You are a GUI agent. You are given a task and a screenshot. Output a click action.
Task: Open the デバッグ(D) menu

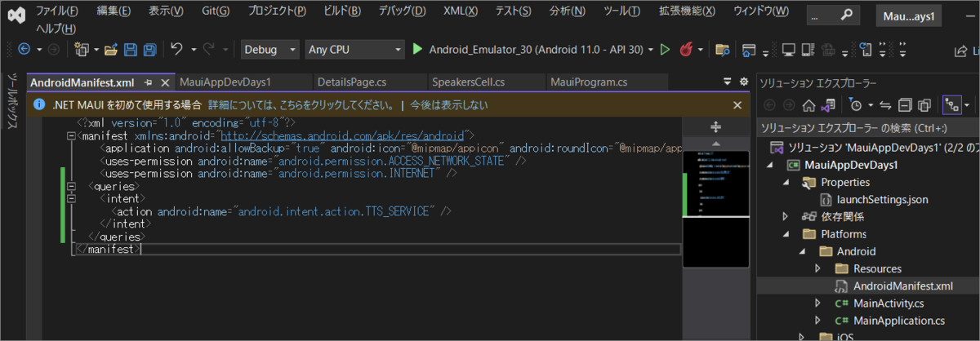click(x=402, y=11)
